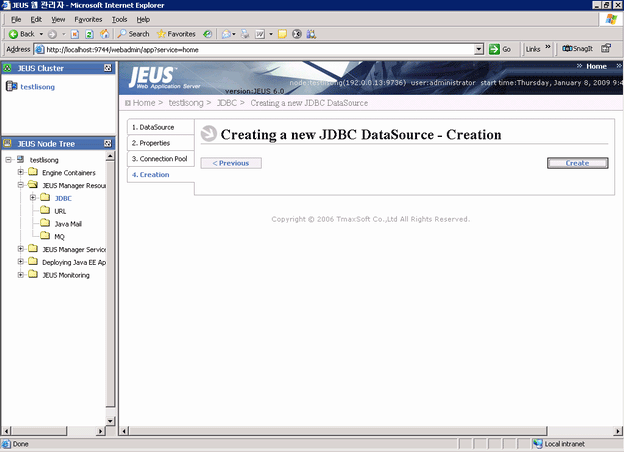Viewport: 624px width, 452px height.
Task: Click the Messenger icon at toolbar end
Action: click(x=311, y=34)
